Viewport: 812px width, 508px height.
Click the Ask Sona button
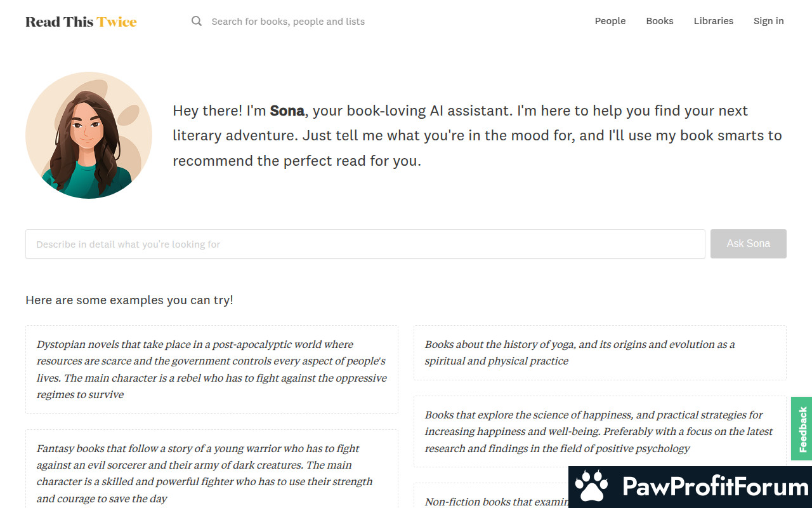coord(749,244)
